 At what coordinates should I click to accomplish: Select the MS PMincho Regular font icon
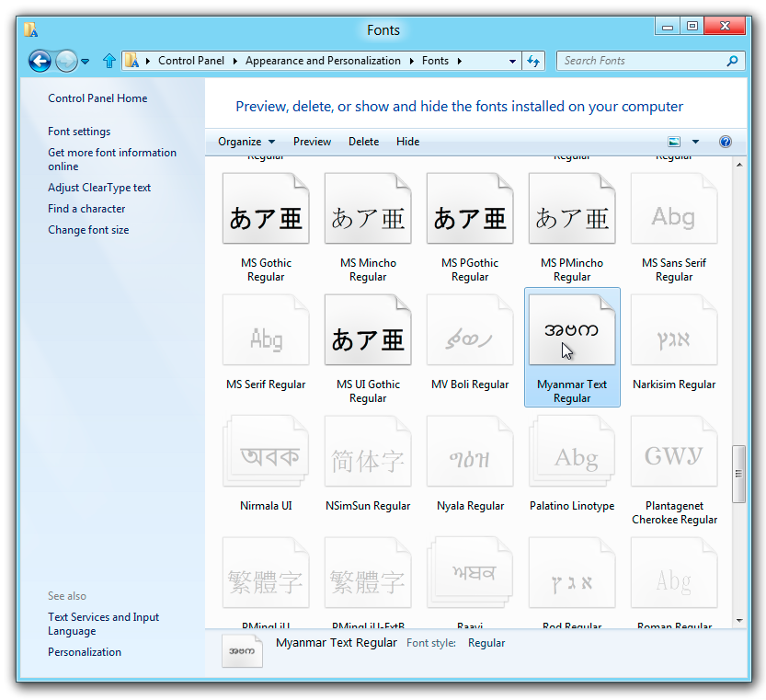coord(572,208)
